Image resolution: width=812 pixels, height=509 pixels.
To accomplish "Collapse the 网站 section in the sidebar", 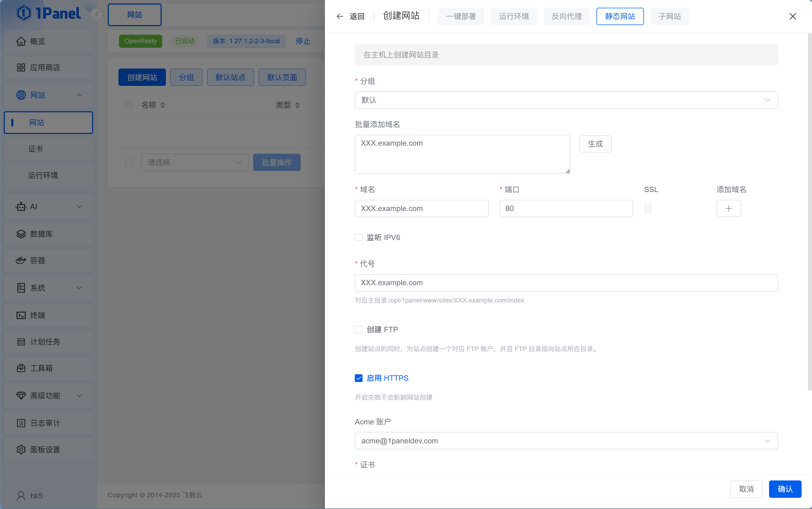I will (x=79, y=95).
